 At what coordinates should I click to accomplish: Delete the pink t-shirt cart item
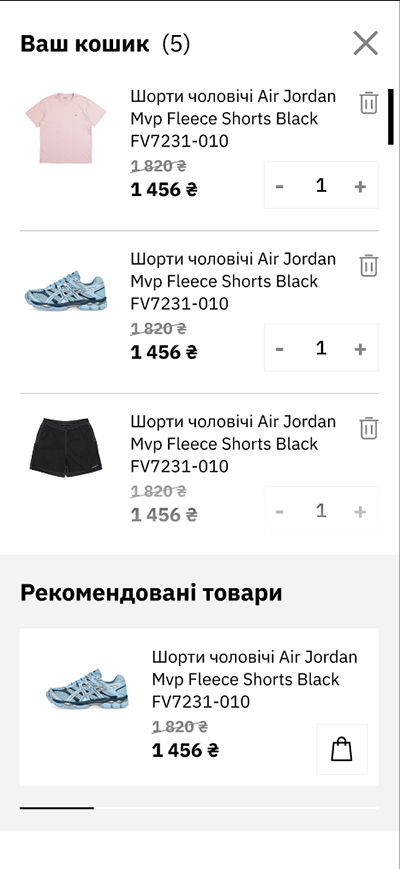click(x=368, y=103)
